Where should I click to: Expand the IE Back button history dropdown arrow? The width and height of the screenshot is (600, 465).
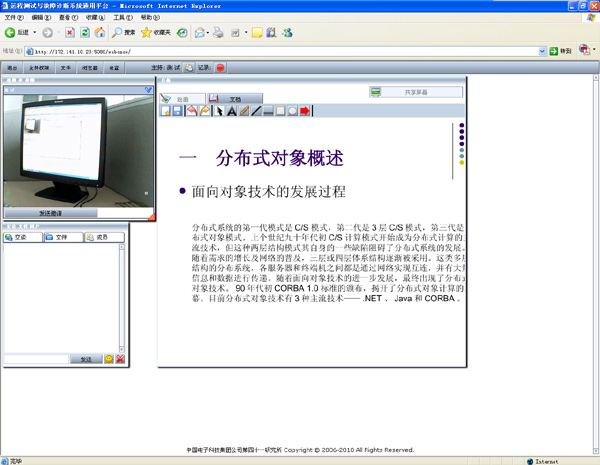(x=37, y=33)
